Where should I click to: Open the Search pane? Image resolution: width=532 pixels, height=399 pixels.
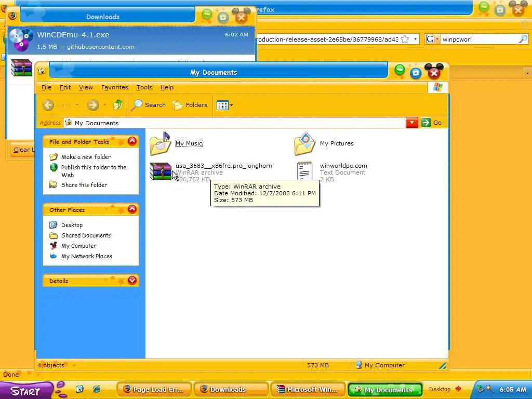point(149,105)
